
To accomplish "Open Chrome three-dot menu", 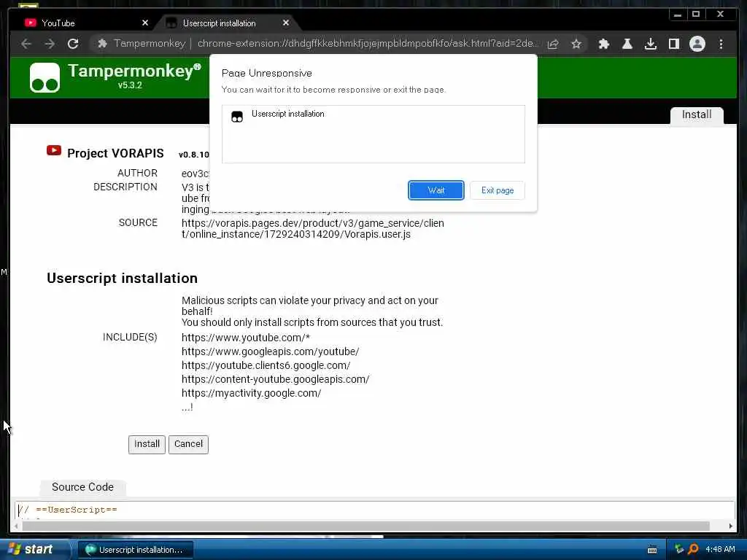I will click(721, 44).
